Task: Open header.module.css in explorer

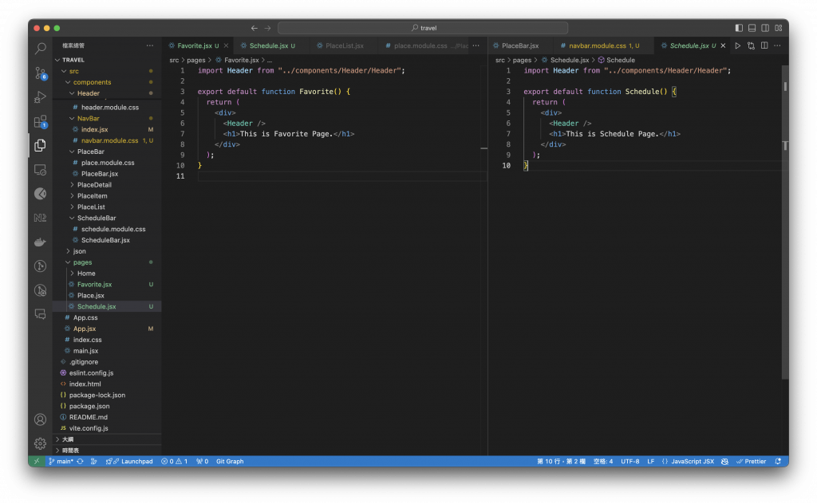Action: (x=110, y=107)
